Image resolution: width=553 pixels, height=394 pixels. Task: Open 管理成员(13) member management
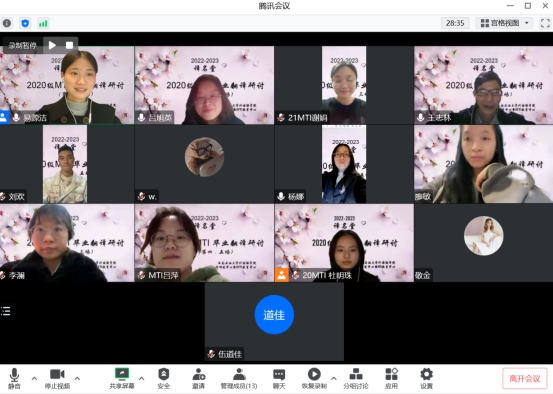(x=239, y=378)
